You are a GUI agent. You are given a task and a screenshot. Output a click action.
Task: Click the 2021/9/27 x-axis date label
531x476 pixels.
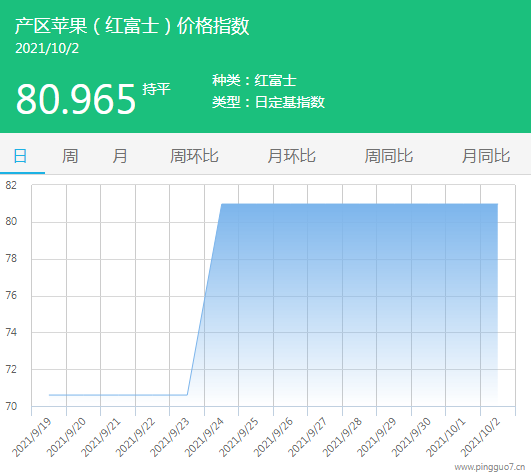(308, 437)
